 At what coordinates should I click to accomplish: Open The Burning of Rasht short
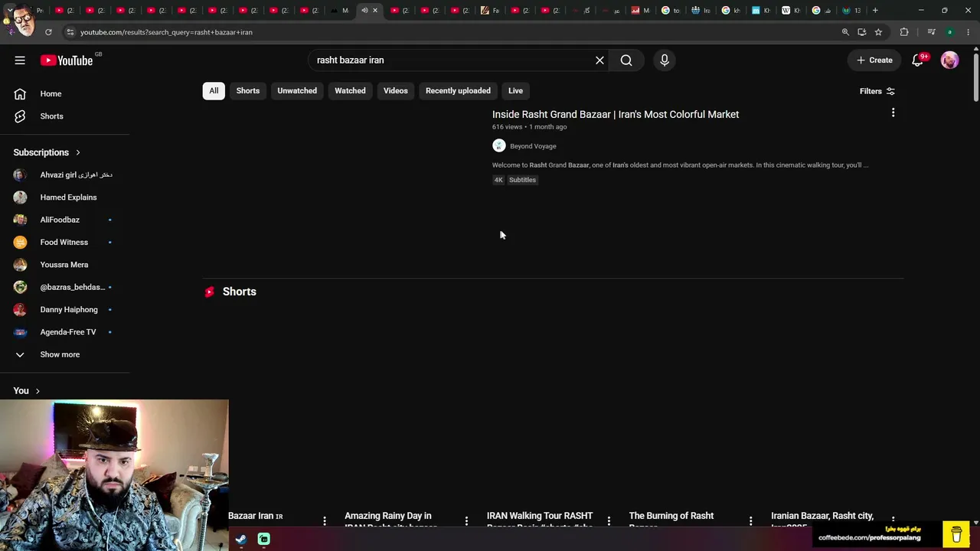click(671, 520)
